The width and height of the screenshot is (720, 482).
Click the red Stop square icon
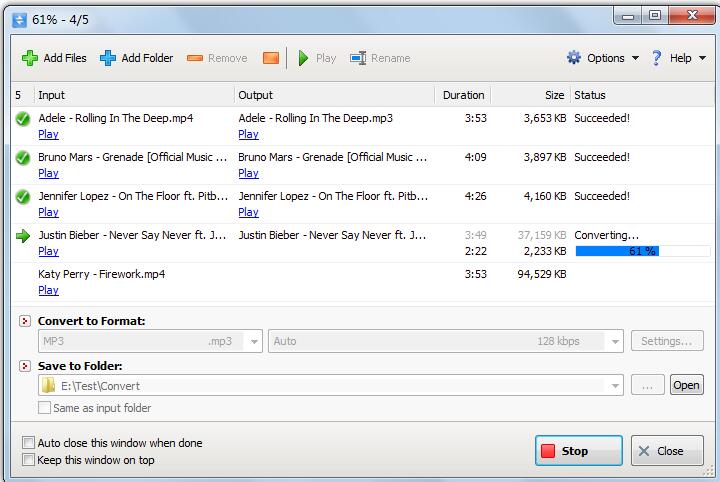(x=548, y=451)
